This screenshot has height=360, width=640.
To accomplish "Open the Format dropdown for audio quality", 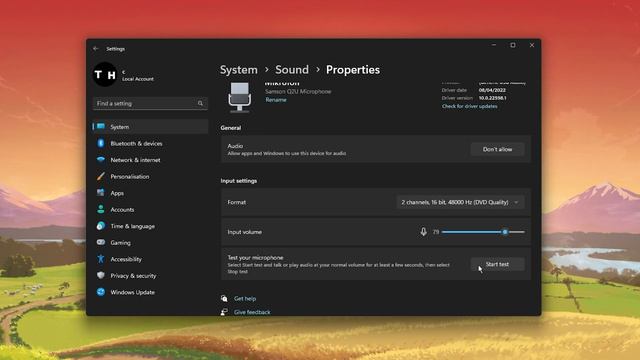I will tap(460, 202).
